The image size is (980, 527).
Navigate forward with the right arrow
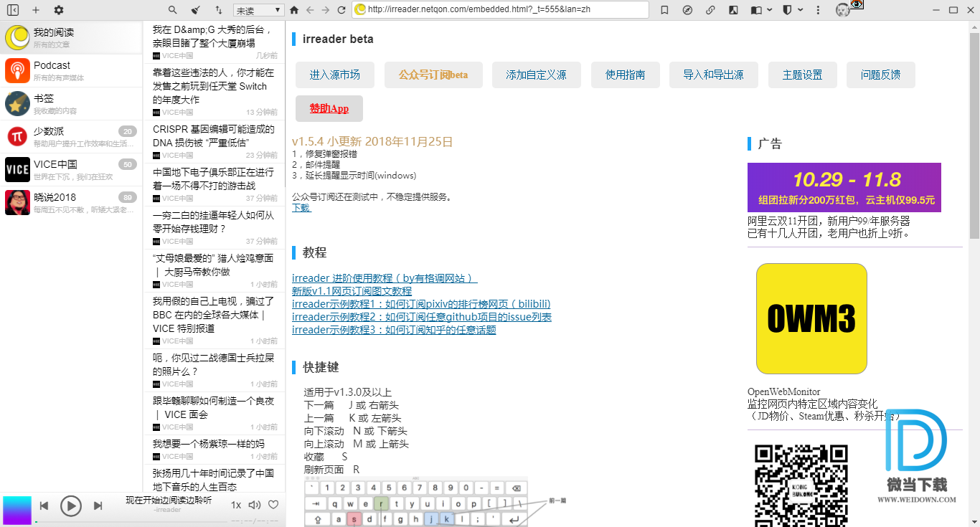pos(326,10)
